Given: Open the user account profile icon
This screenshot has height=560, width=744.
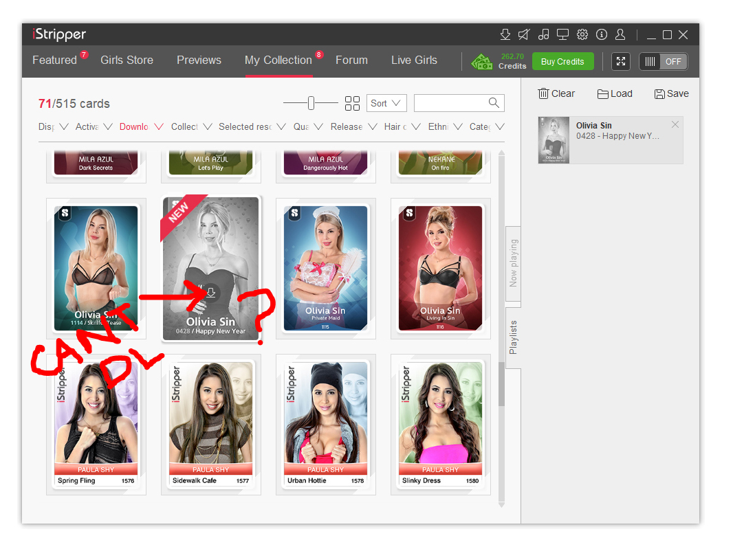Looking at the screenshot, I should [x=620, y=35].
